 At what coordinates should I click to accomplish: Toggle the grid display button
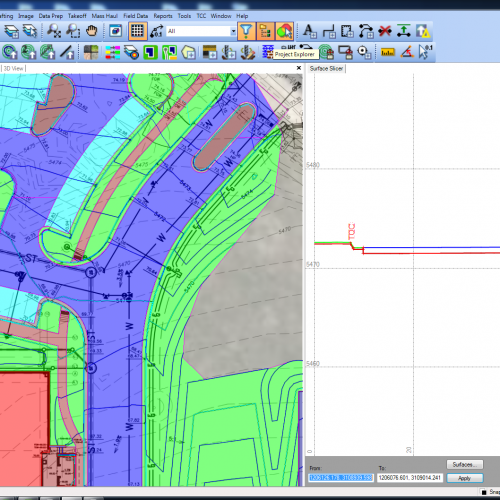click(137, 31)
